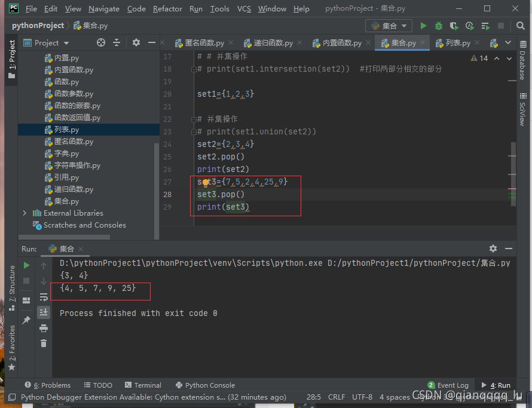Click the green Run button in top toolbar
Screen dimensions: 532x408
point(423,26)
